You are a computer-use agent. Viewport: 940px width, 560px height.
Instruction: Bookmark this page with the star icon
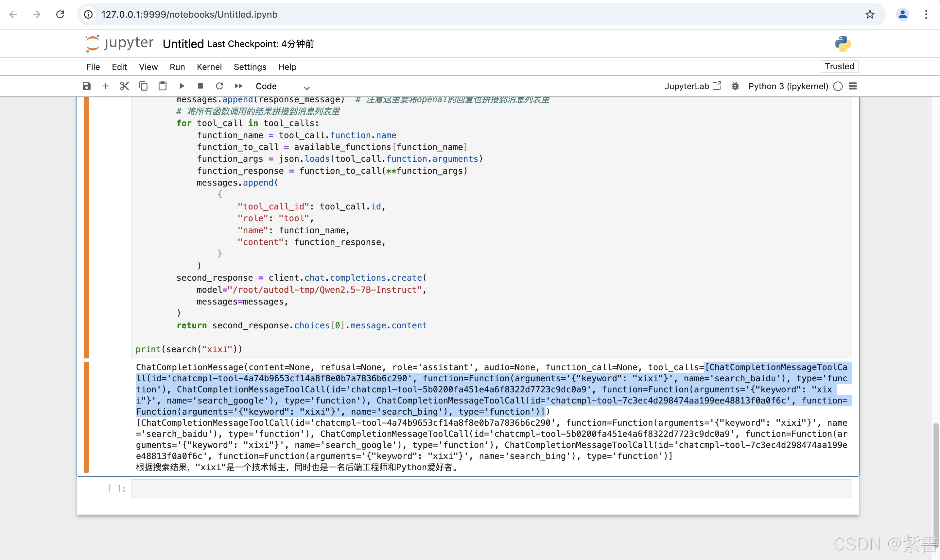tap(870, 14)
